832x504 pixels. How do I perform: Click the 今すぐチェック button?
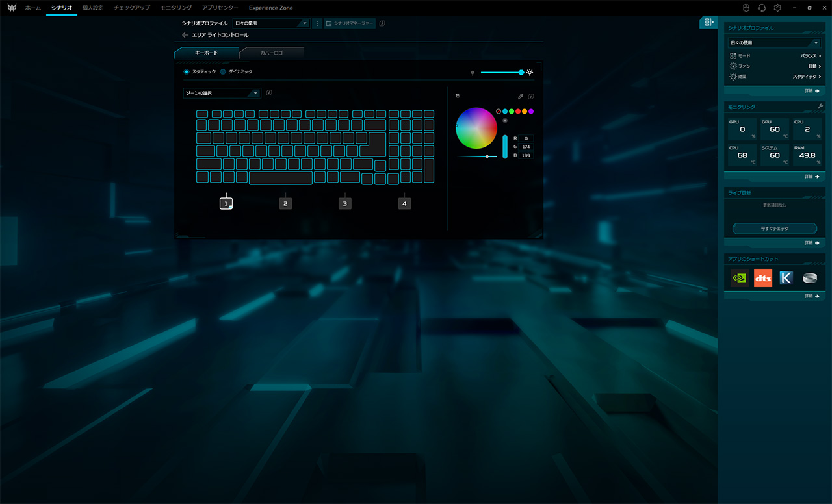click(x=774, y=229)
